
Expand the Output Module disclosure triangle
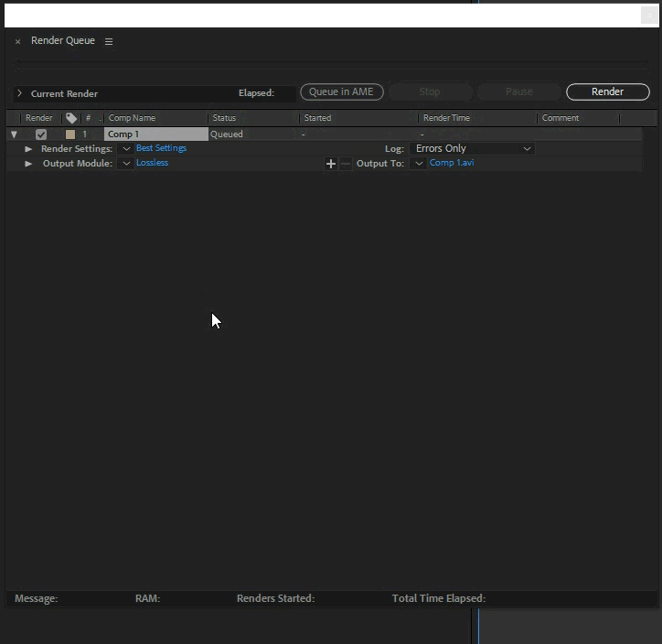coord(28,164)
